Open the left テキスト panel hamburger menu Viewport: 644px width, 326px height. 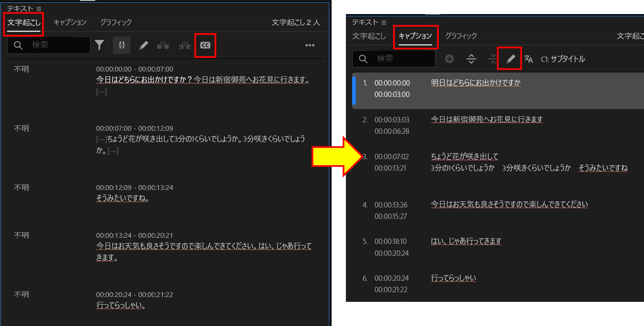[39, 9]
